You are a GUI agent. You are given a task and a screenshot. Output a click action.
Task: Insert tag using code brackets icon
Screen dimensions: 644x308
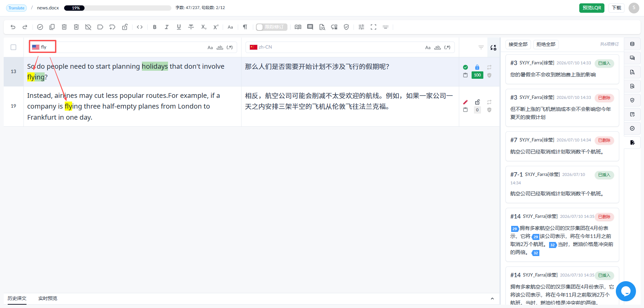pos(140,27)
